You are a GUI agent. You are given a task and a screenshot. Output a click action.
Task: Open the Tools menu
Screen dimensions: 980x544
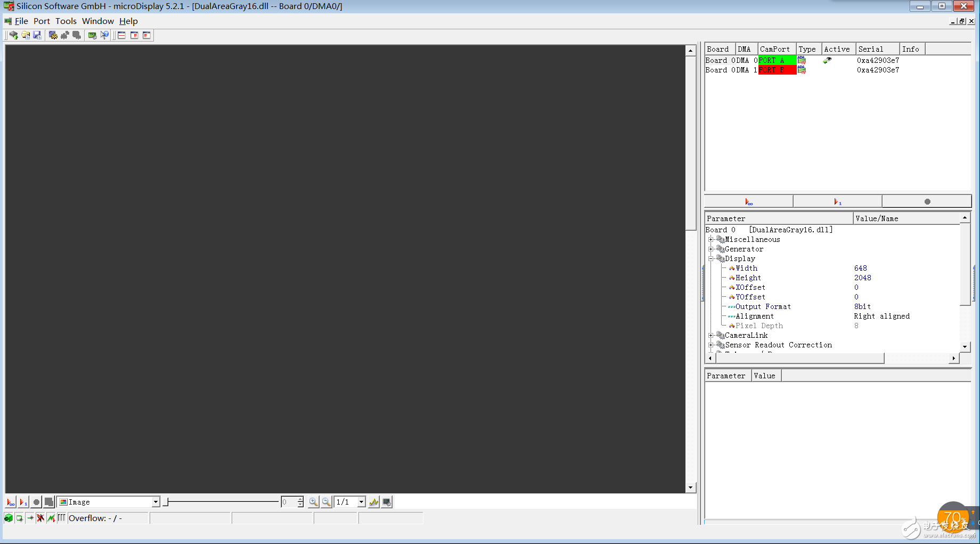pyautogui.click(x=66, y=21)
